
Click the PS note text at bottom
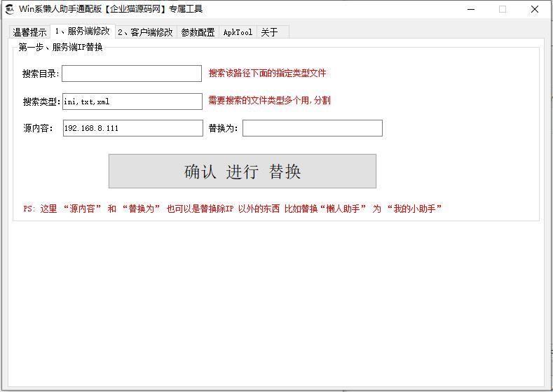pos(233,209)
